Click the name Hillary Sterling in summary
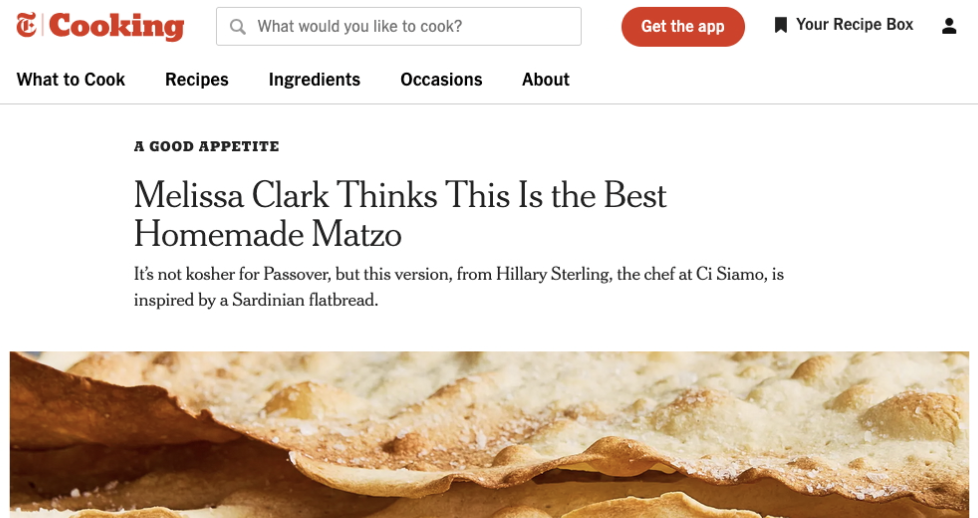978x518 pixels. coord(552,274)
